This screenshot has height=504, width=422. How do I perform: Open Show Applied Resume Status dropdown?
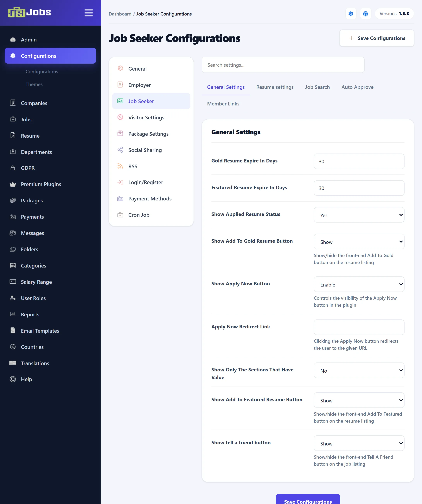coord(359,215)
